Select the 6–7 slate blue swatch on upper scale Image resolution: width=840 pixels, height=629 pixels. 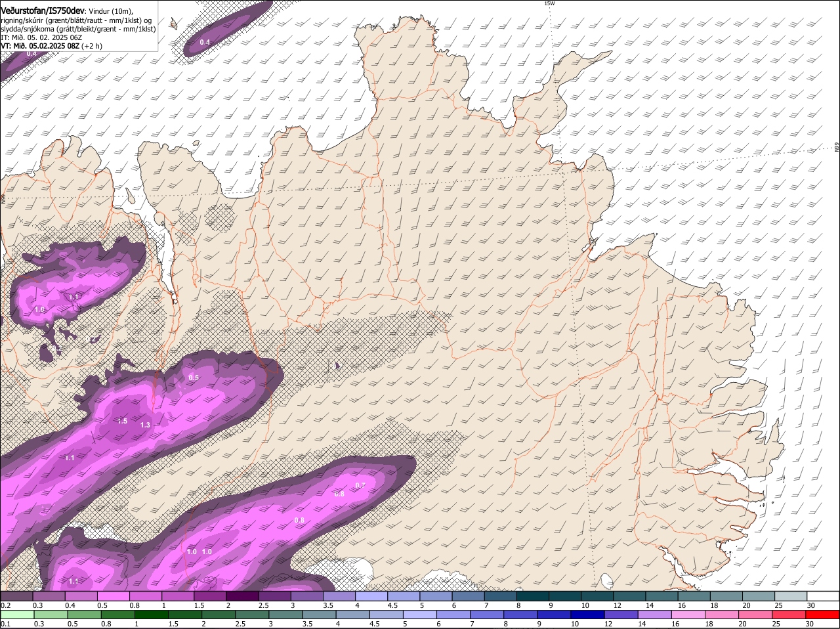click(x=469, y=596)
